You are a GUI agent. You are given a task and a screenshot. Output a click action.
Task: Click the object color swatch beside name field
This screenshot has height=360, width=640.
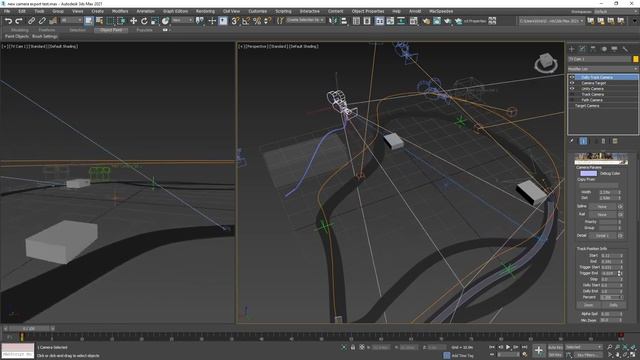[635, 59]
